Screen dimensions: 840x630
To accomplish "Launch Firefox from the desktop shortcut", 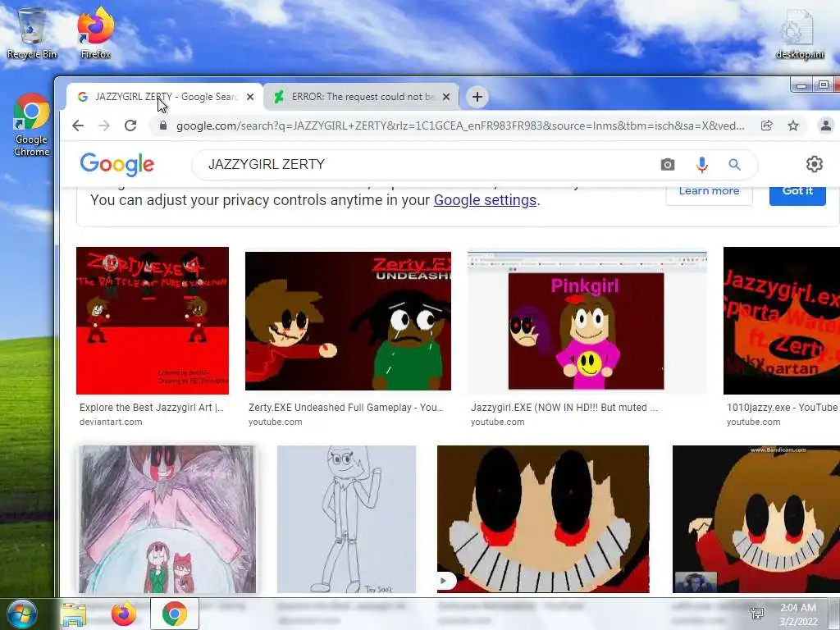I will (x=95, y=32).
